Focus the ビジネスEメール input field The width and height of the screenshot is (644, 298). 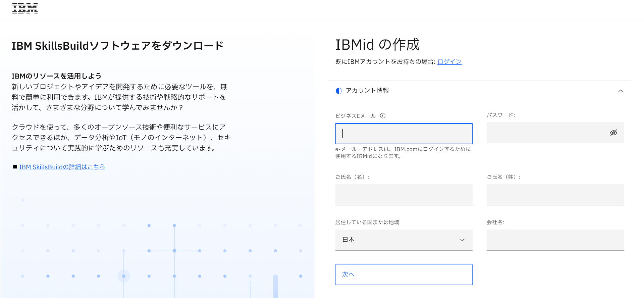[404, 134]
